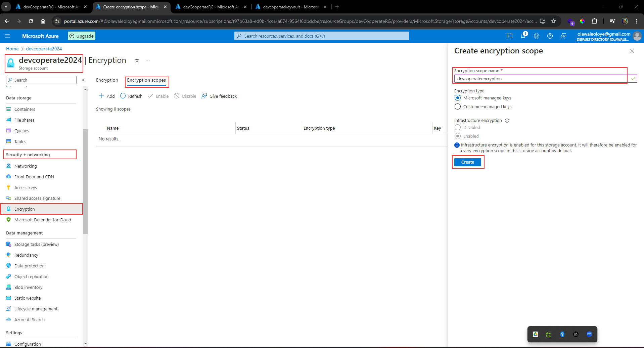
Task: Bookmark this page with the star
Action: tap(553, 21)
